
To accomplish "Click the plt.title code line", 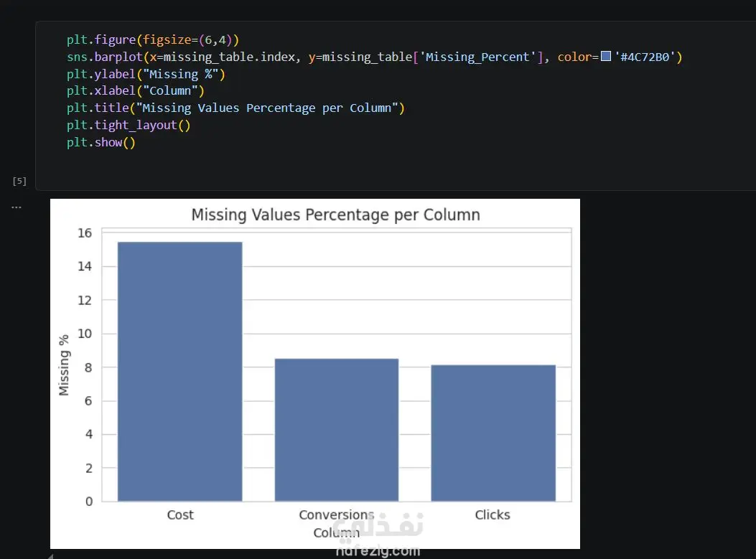I will (x=235, y=108).
